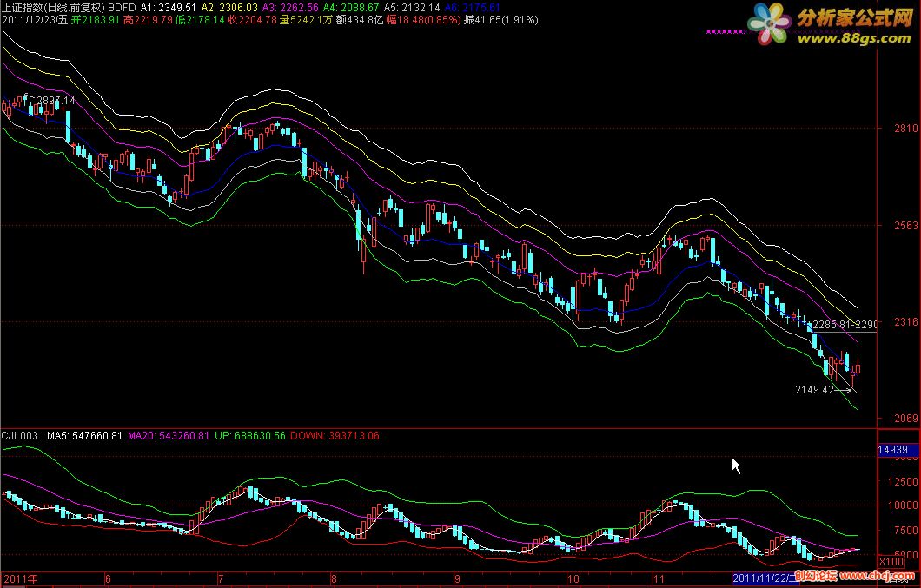Image resolution: width=921 pixels, height=588 pixels.
Task: Click the open price 开2183.91
Action: pyautogui.click(x=96, y=20)
